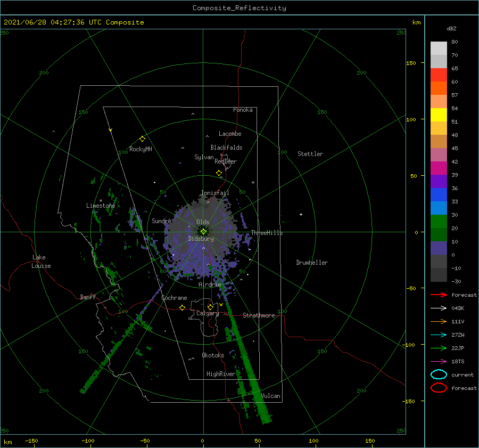Screen dimensions: 479x448
Task: Select the 65 dBZ red swatch
Action: tap(439, 75)
